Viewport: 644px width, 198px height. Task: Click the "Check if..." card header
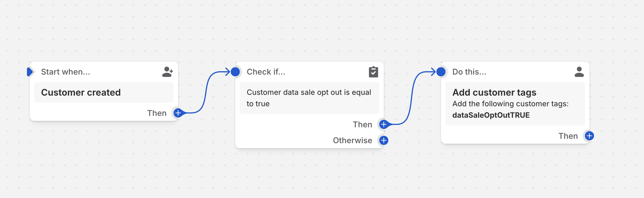click(266, 72)
